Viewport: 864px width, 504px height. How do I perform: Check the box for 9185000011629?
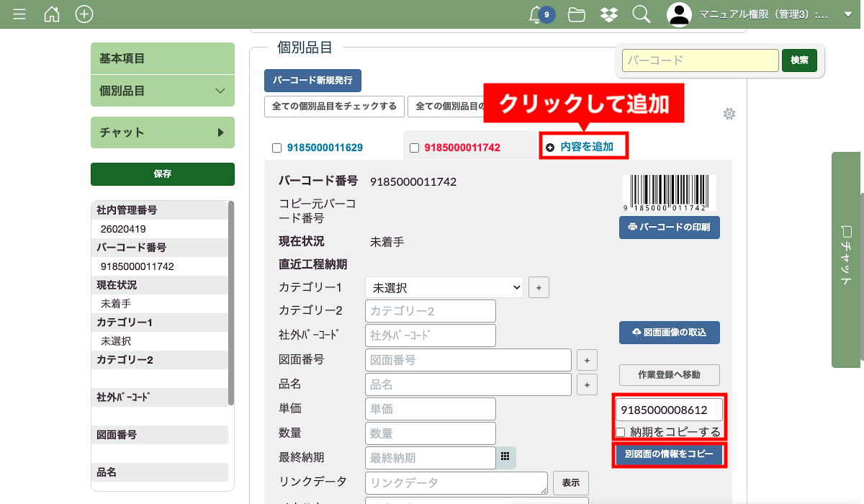pyautogui.click(x=276, y=148)
